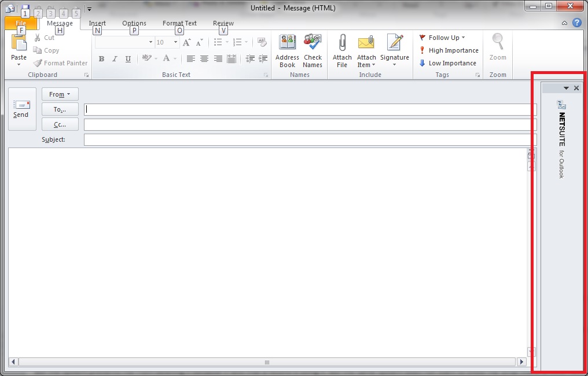Select the Format Painter tool
Screen dimensions: 588x376
coord(60,63)
